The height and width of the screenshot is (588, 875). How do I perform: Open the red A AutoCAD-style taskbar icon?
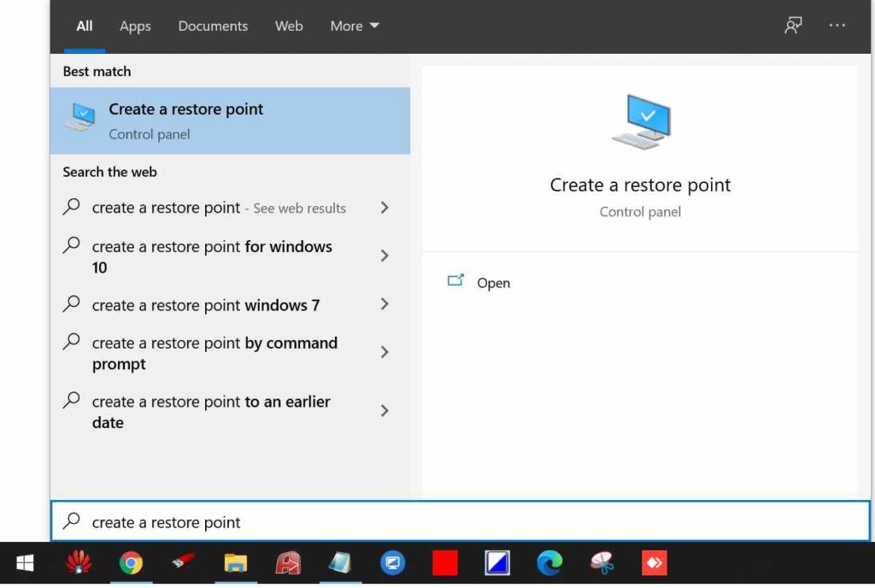288,563
